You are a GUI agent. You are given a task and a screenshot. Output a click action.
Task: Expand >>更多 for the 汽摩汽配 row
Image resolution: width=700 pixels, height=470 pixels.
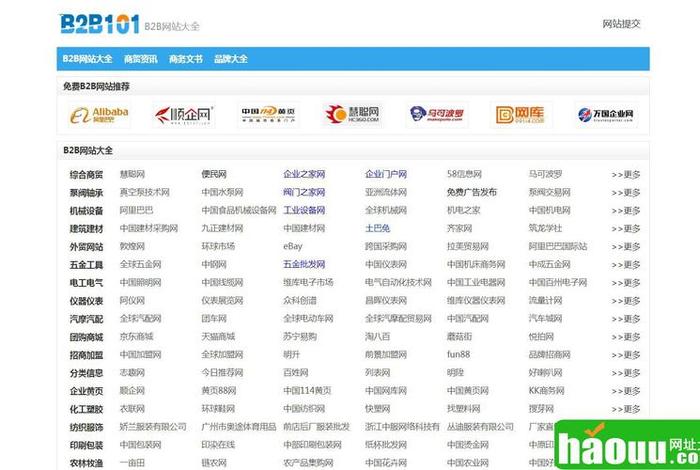(626, 319)
